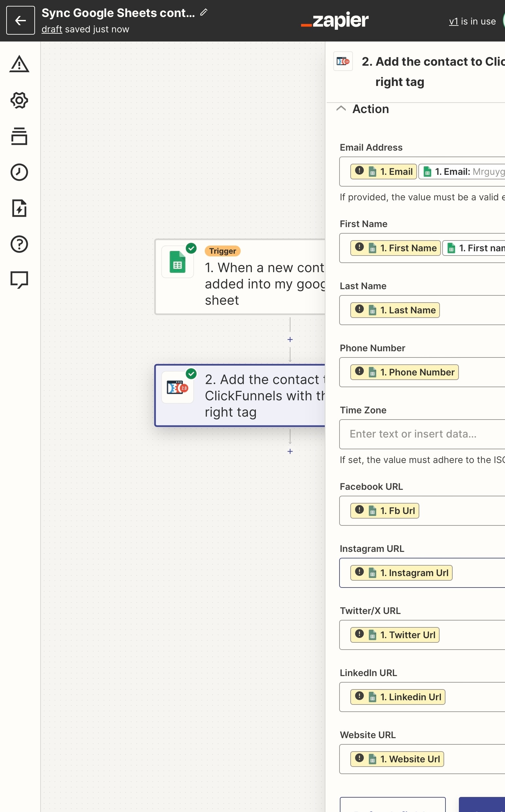
Task: Click into the Time Zone input field
Action: (x=422, y=434)
